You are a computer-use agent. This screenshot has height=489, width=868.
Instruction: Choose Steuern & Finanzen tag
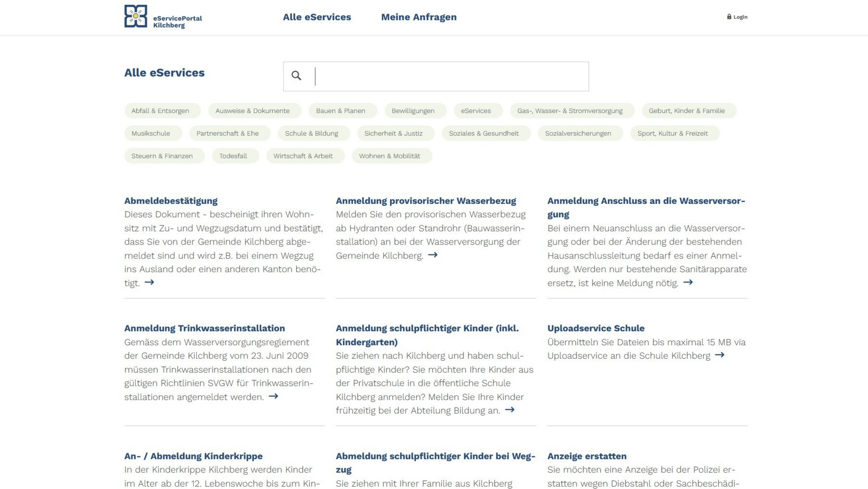pyautogui.click(x=165, y=156)
